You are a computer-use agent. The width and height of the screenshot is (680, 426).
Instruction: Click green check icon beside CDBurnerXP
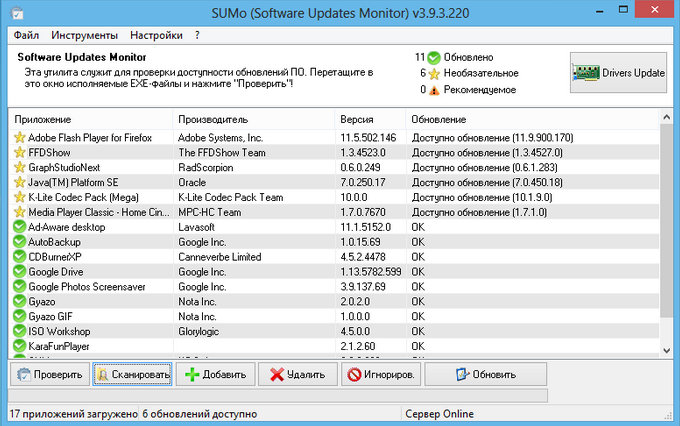tap(20, 256)
